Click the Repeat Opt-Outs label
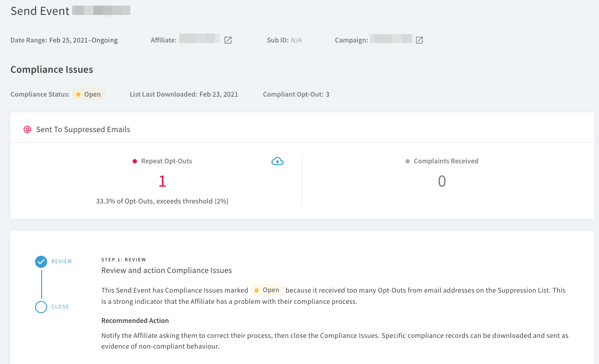Image resolution: width=599 pixels, height=364 pixels. click(x=166, y=161)
